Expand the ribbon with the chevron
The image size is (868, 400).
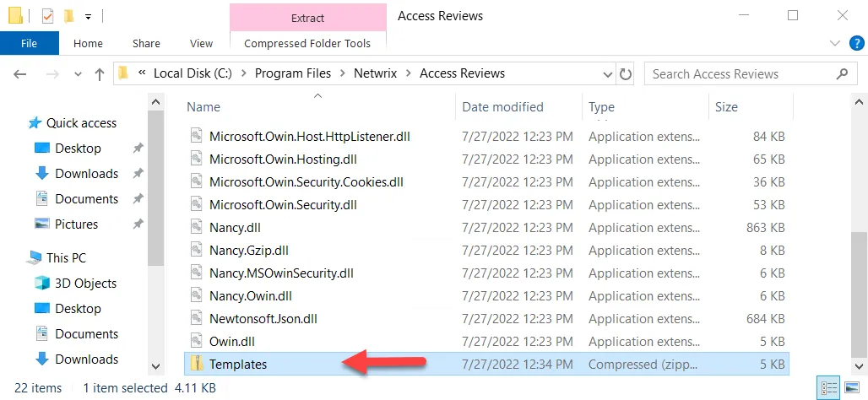(x=835, y=42)
